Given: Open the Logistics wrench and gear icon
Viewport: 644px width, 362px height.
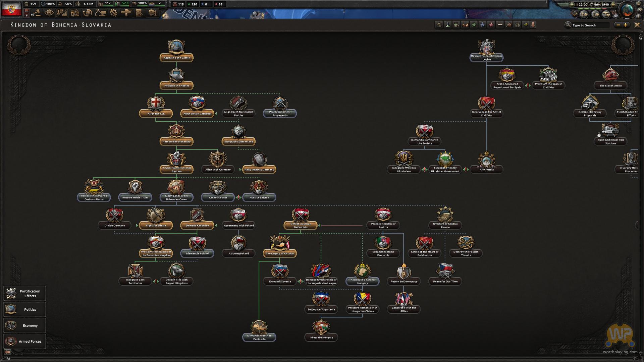Looking at the screenshot, I should pos(113,13).
